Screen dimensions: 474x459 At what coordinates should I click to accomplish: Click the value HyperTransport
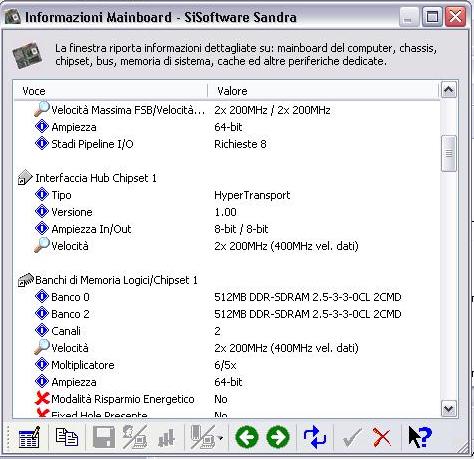pos(252,195)
